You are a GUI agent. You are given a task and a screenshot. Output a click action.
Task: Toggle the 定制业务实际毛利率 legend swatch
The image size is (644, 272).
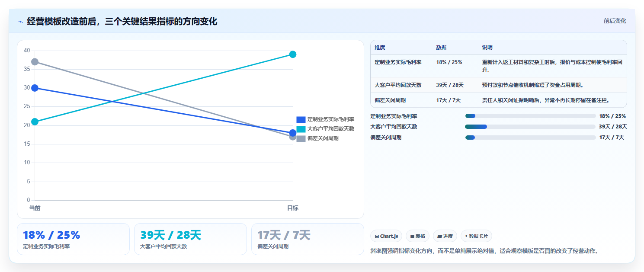[x=301, y=119]
